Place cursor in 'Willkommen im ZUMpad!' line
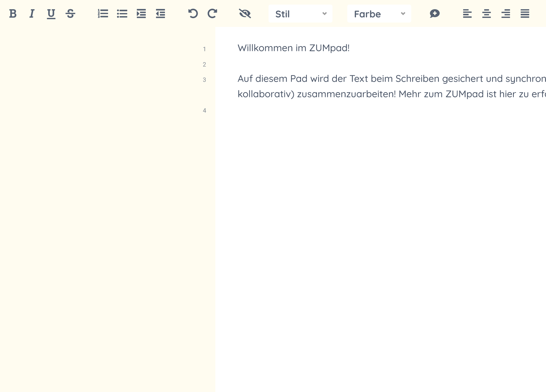Screen dimensions: 546x392 (293, 48)
